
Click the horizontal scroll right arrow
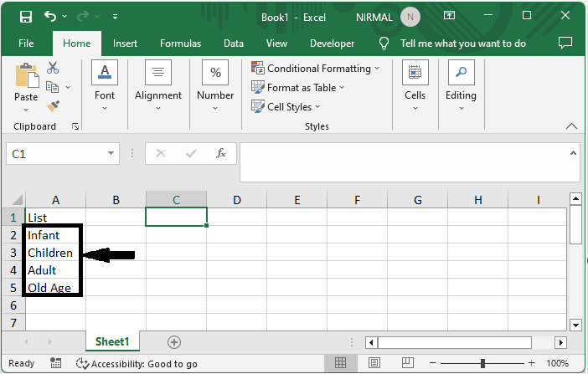pyautogui.click(x=560, y=342)
